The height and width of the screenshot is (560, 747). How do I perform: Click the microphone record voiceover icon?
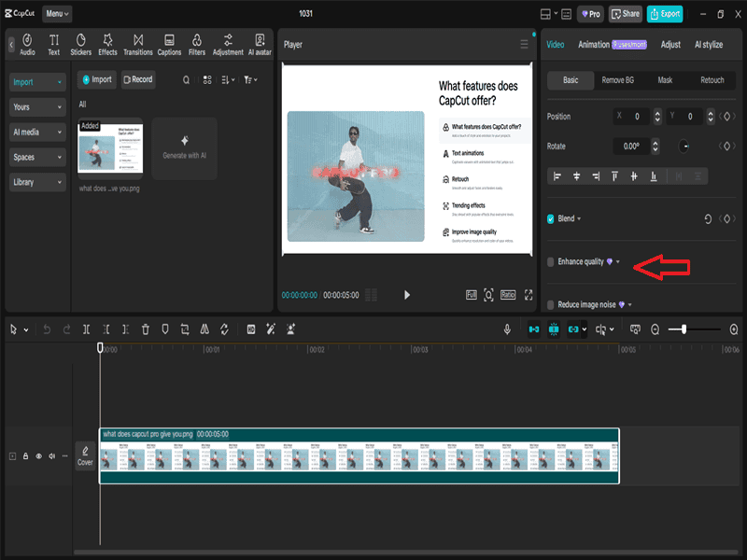tap(507, 329)
